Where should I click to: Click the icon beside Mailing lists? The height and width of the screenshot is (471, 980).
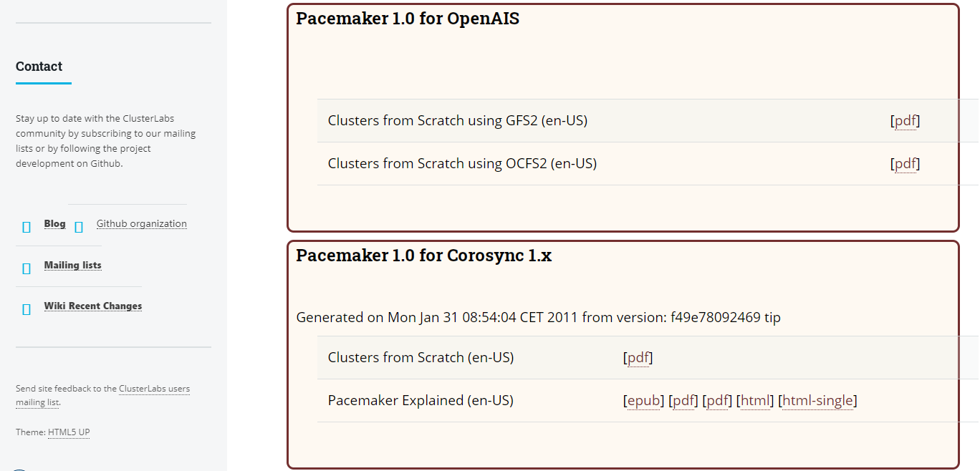[x=27, y=268]
